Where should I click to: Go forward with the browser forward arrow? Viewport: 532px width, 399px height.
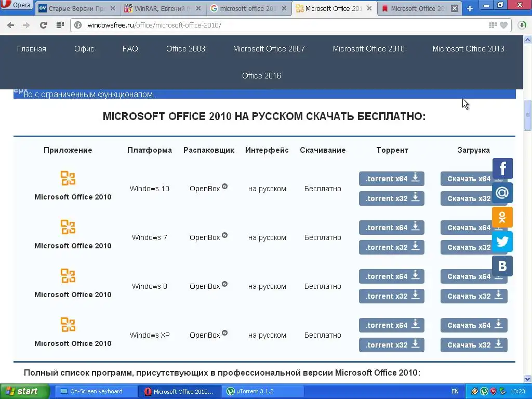click(x=26, y=25)
